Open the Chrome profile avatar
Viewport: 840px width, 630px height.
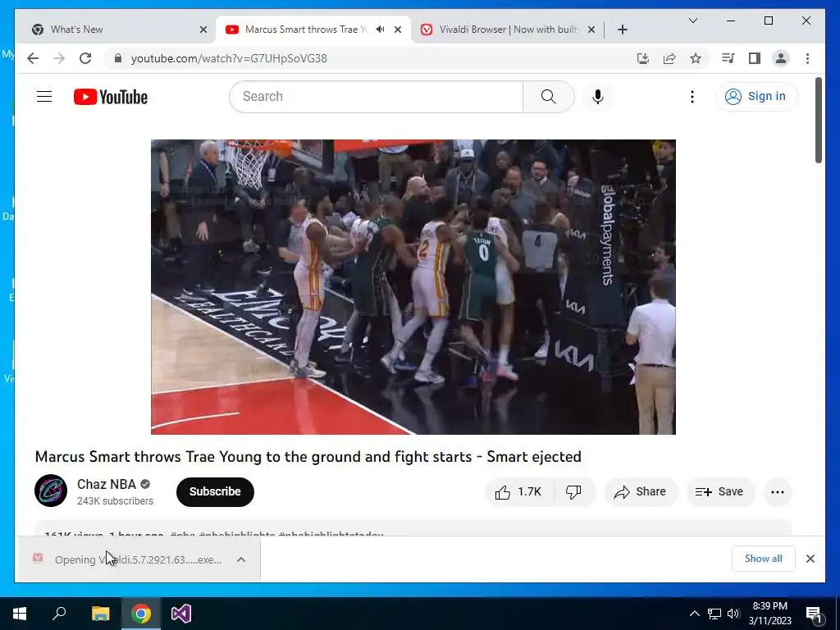pyautogui.click(x=781, y=58)
